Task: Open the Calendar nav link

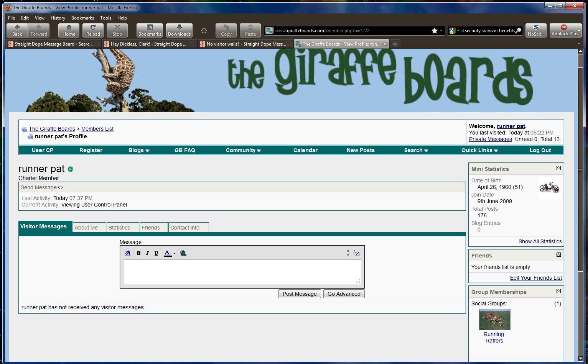Action: point(305,150)
